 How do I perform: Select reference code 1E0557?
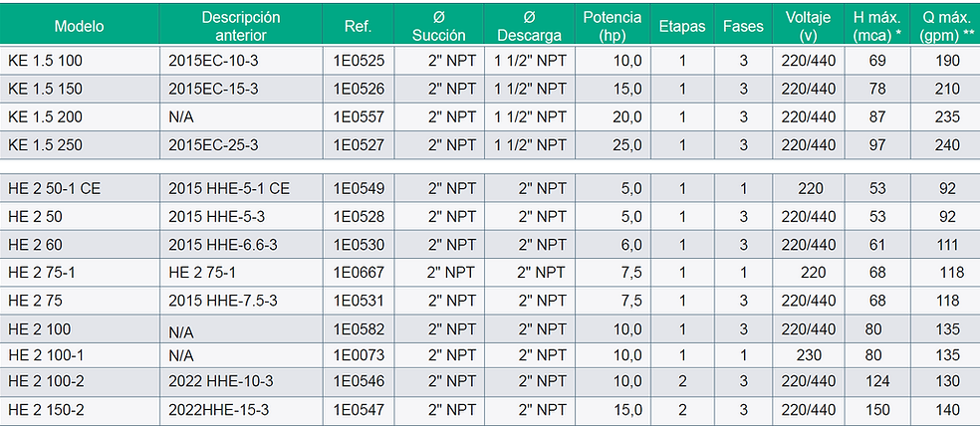[x=358, y=116]
